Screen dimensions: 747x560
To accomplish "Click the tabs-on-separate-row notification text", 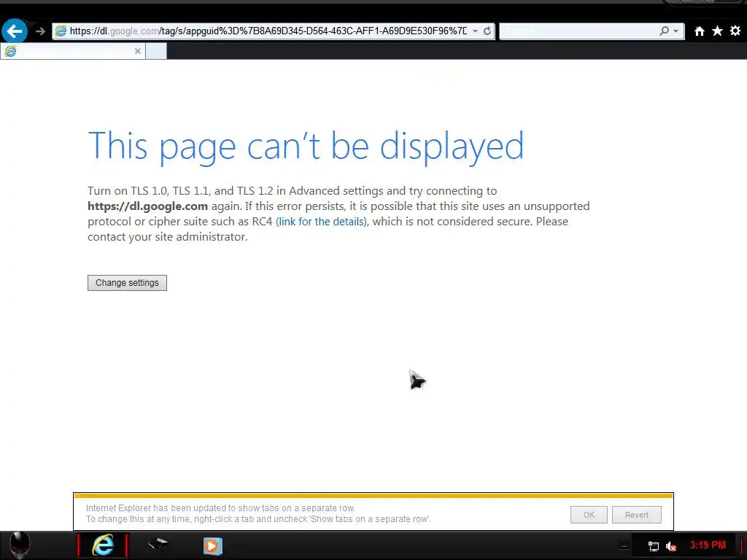I will (x=258, y=513).
